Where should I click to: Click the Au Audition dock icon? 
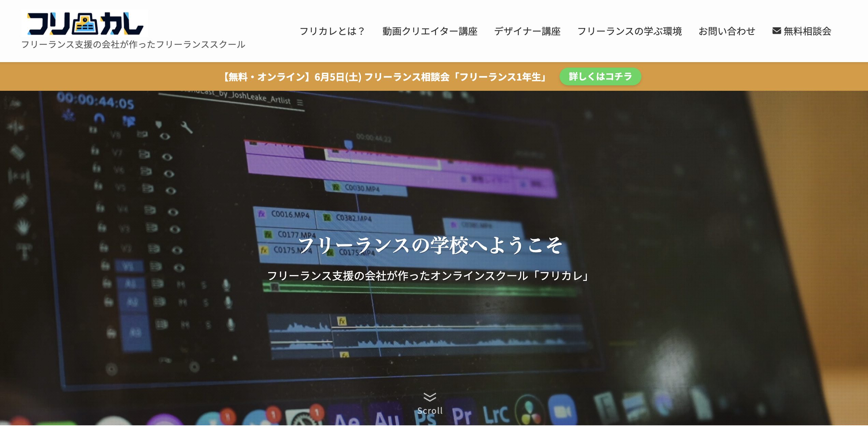[x=386, y=417]
